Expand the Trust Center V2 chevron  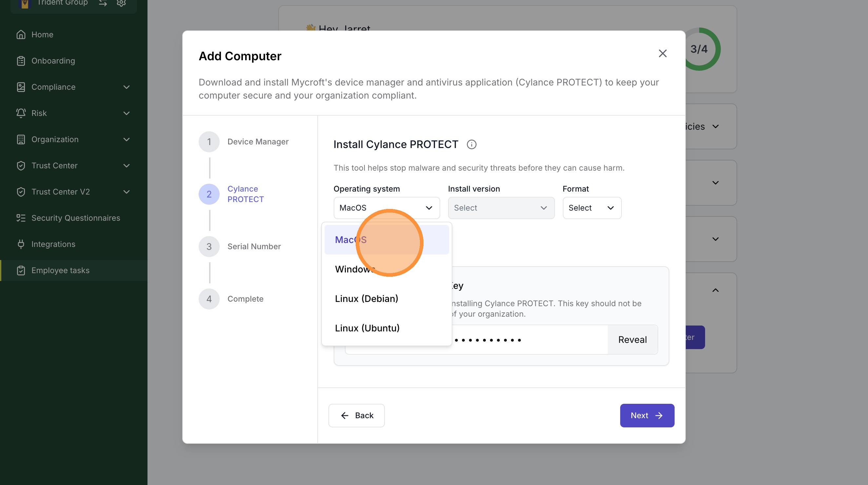[126, 192]
